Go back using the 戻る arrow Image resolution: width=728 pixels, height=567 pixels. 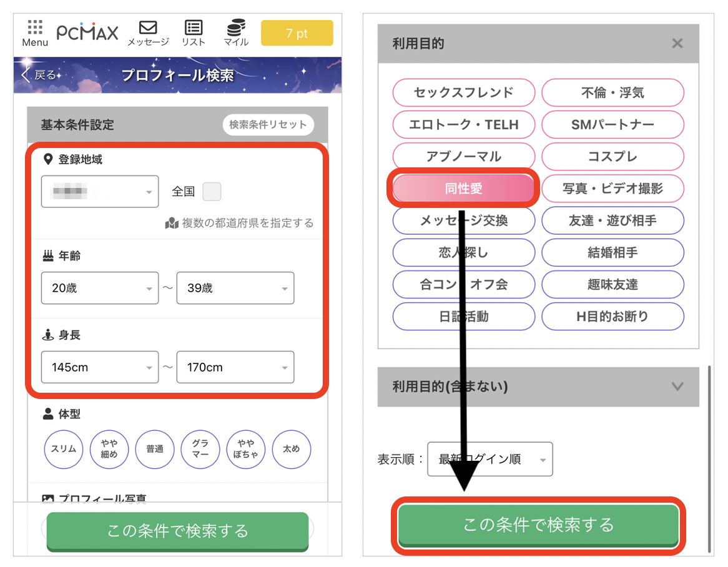pos(39,75)
